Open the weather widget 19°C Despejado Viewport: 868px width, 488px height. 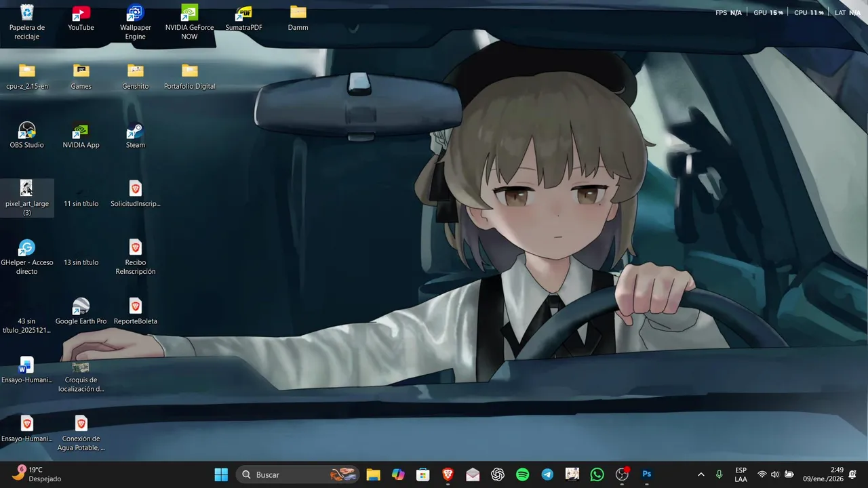pyautogui.click(x=37, y=474)
